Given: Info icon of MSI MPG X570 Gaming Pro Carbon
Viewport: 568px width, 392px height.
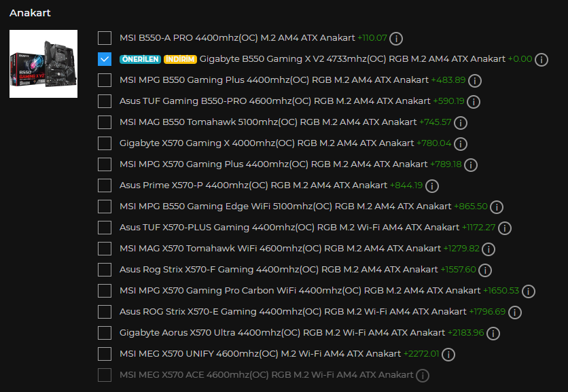Looking at the screenshot, I should coord(528,291).
